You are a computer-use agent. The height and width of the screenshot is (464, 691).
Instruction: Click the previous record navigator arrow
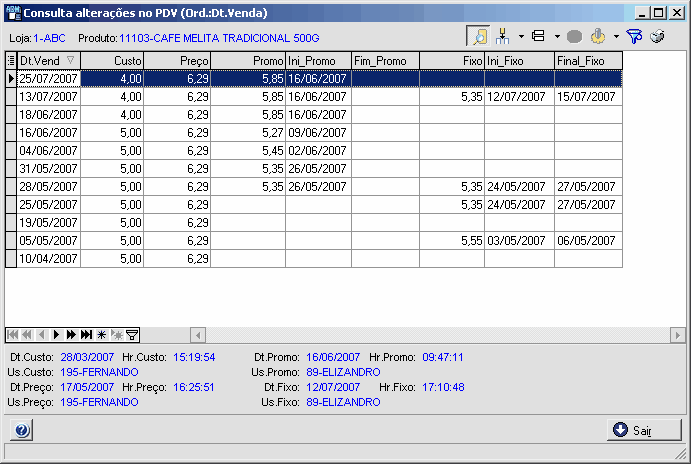click(42, 335)
